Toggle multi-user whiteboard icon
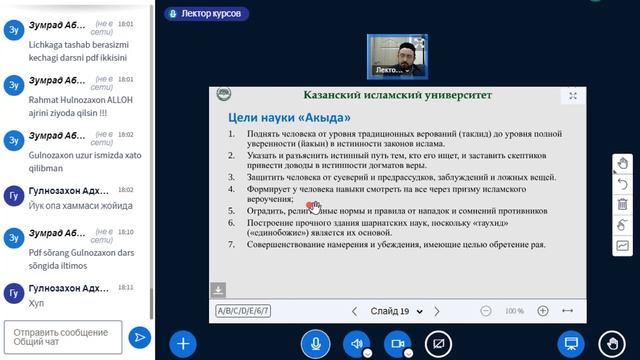Image resolution: width=640 pixels, height=360 pixels. (x=622, y=245)
